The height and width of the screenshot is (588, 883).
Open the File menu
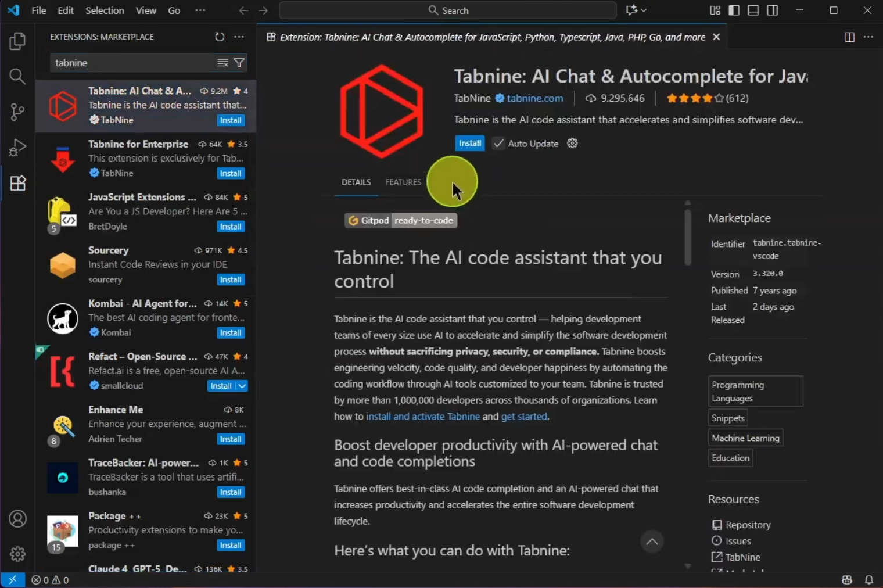pos(39,10)
